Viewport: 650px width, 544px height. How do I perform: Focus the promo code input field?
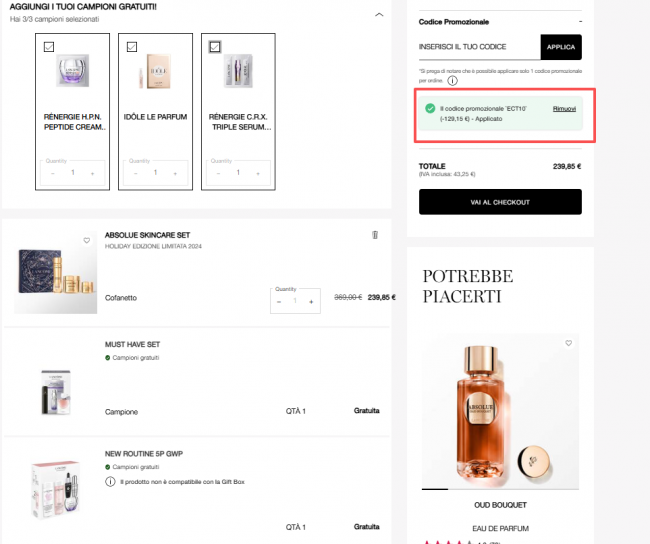pos(479,47)
